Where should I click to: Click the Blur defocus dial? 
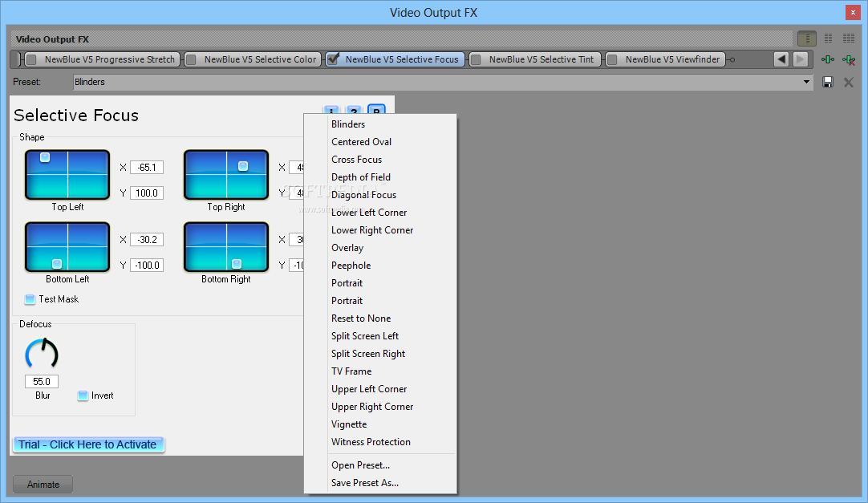pos(42,354)
